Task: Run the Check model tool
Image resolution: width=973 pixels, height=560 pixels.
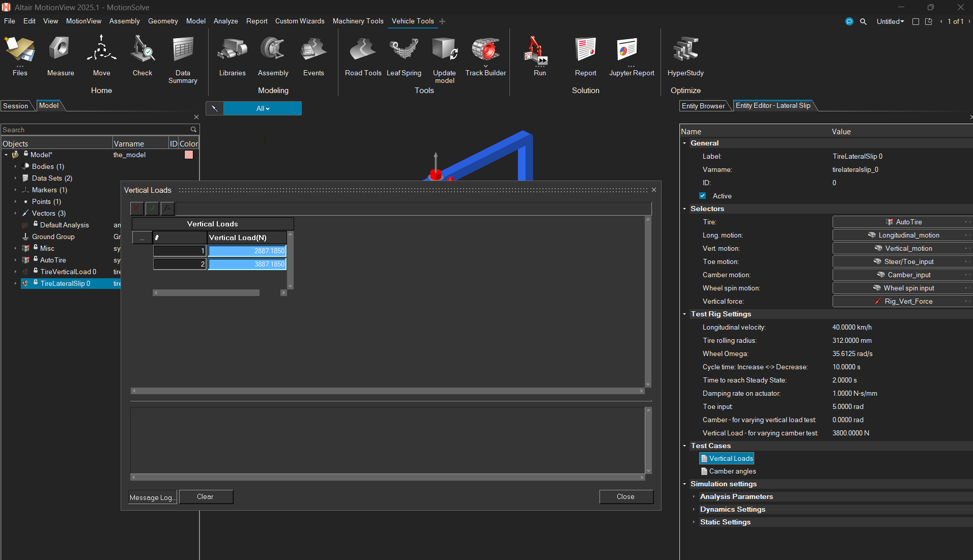Action: coord(142,56)
